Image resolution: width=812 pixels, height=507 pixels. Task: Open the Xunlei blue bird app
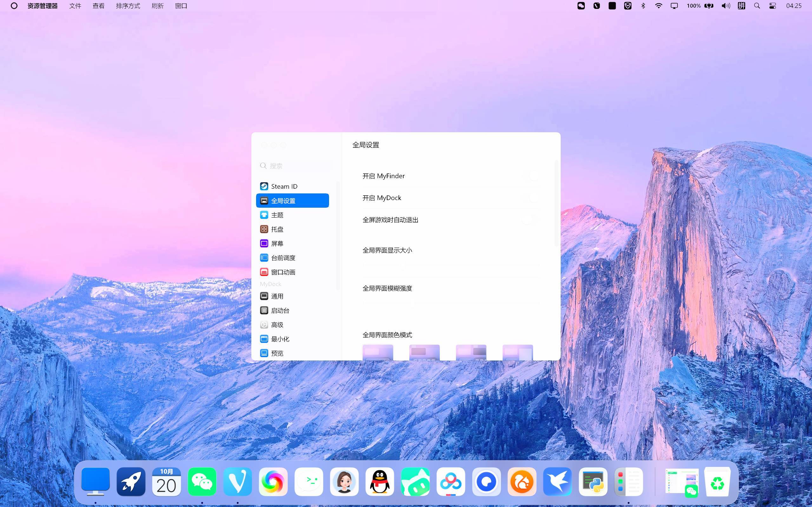pyautogui.click(x=558, y=482)
